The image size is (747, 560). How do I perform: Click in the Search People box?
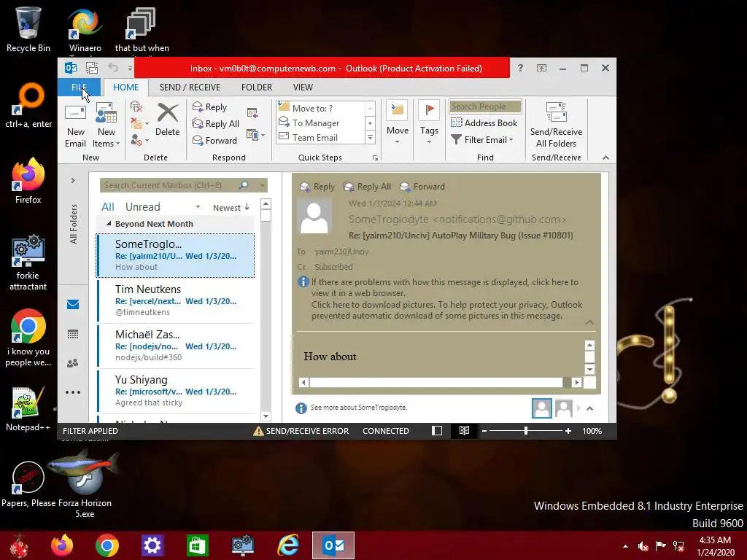[x=485, y=106]
